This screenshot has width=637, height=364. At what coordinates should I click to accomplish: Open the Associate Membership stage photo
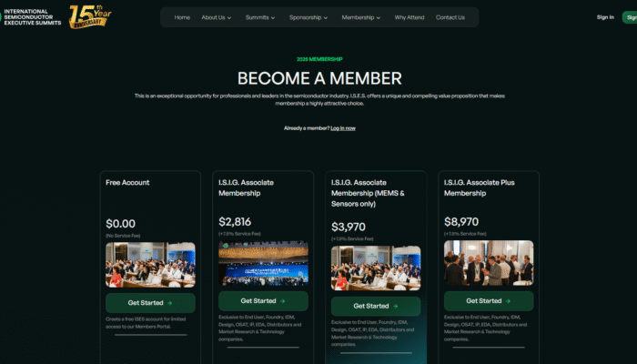click(263, 263)
